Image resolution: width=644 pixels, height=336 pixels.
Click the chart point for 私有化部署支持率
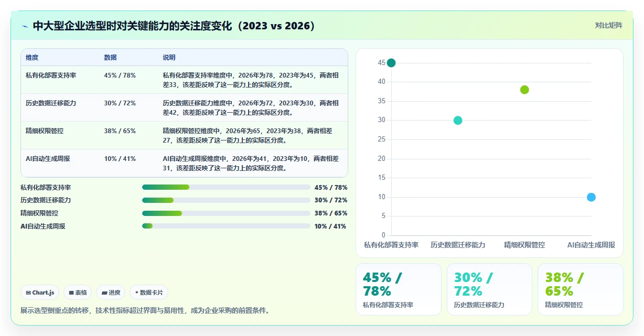coord(391,63)
